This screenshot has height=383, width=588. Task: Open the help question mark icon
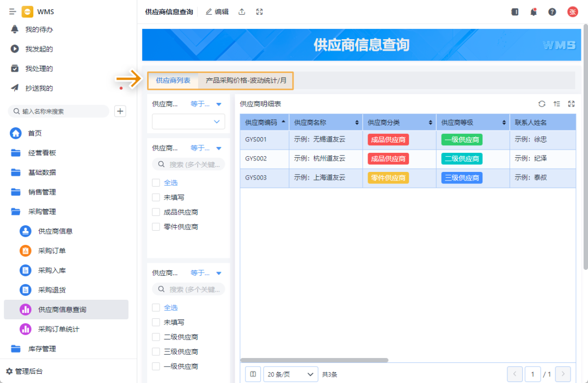552,12
